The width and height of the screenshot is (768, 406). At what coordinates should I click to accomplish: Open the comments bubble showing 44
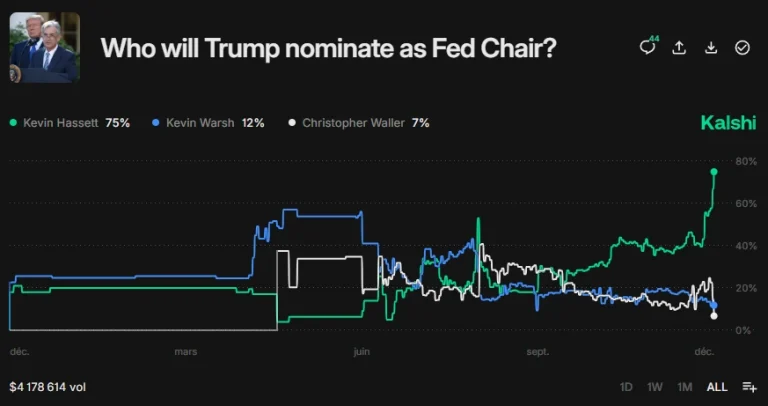(648, 47)
